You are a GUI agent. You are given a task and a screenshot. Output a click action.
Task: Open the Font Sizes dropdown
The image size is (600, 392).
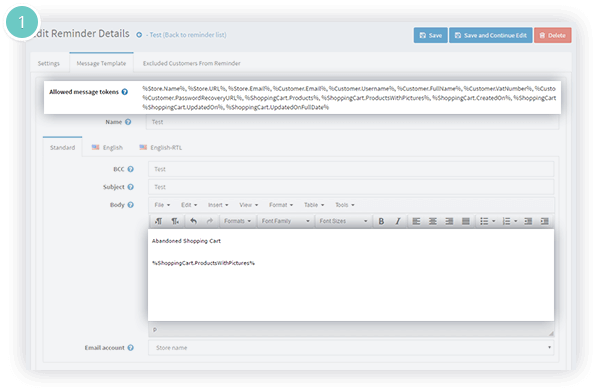[x=343, y=221]
